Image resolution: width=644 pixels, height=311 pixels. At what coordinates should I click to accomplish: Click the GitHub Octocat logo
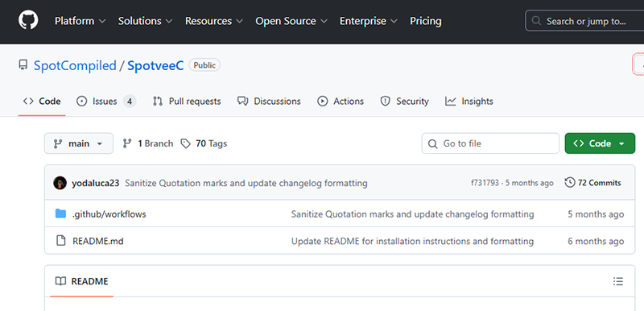pyautogui.click(x=28, y=20)
